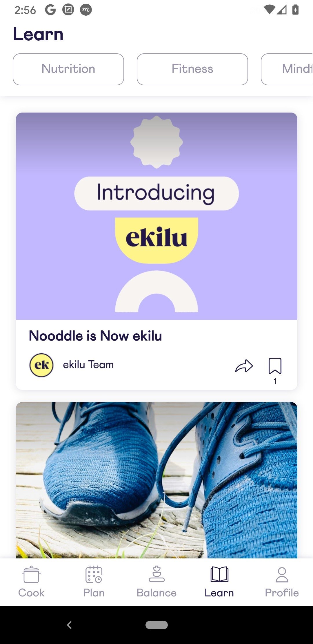
Task: Open the Plan calendar icon
Action: coord(94,574)
